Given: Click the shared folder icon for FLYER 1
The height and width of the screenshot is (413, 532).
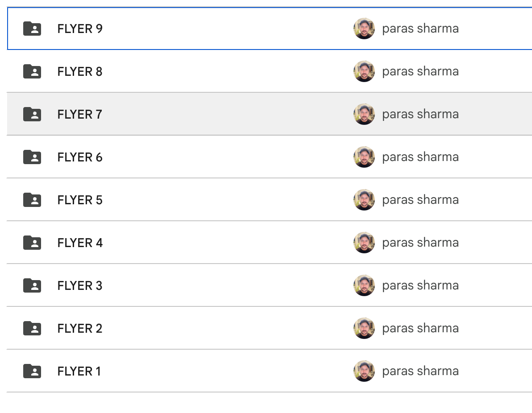Looking at the screenshot, I should [x=32, y=371].
